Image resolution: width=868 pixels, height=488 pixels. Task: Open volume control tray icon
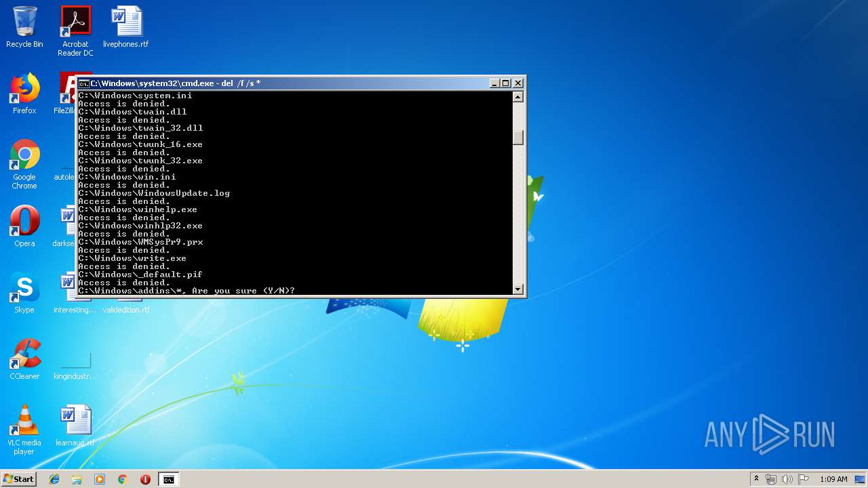pyautogui.click(x=787, y=479)
